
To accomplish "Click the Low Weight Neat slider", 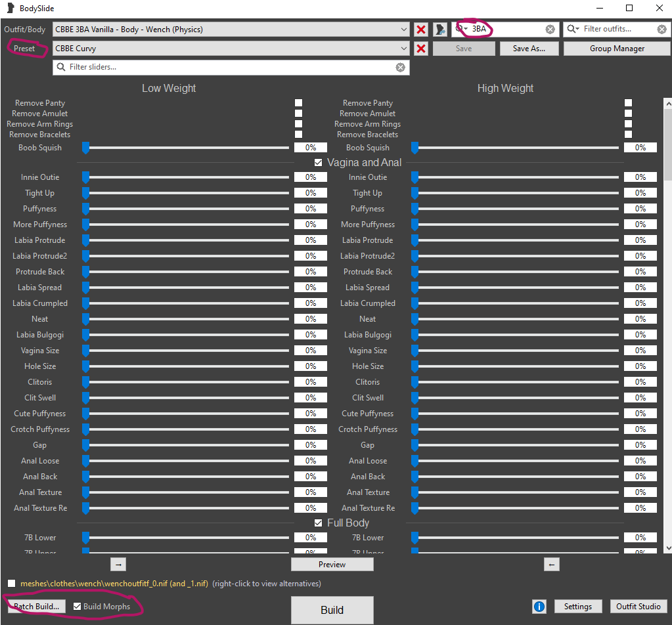I will point(185,319).
